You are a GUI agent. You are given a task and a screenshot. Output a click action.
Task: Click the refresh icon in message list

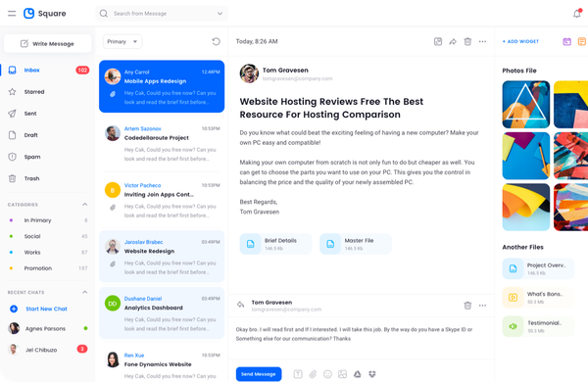pos(216,41)
